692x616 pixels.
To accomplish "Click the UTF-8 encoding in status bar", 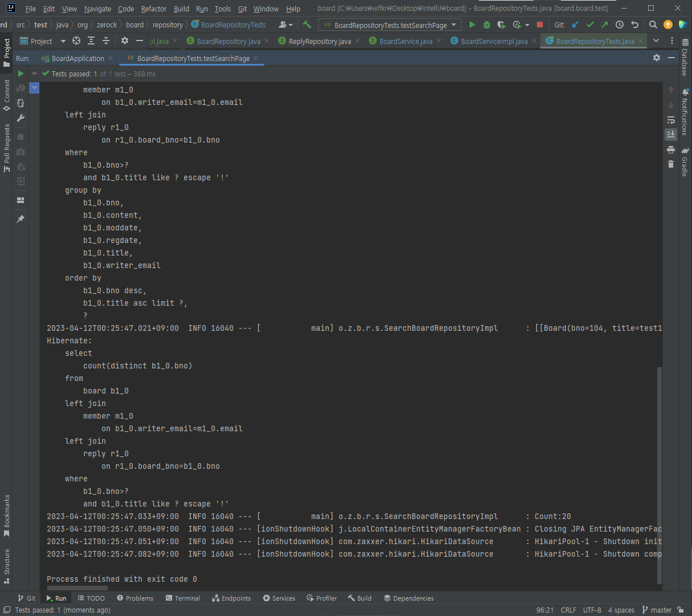I will (592, 610).
